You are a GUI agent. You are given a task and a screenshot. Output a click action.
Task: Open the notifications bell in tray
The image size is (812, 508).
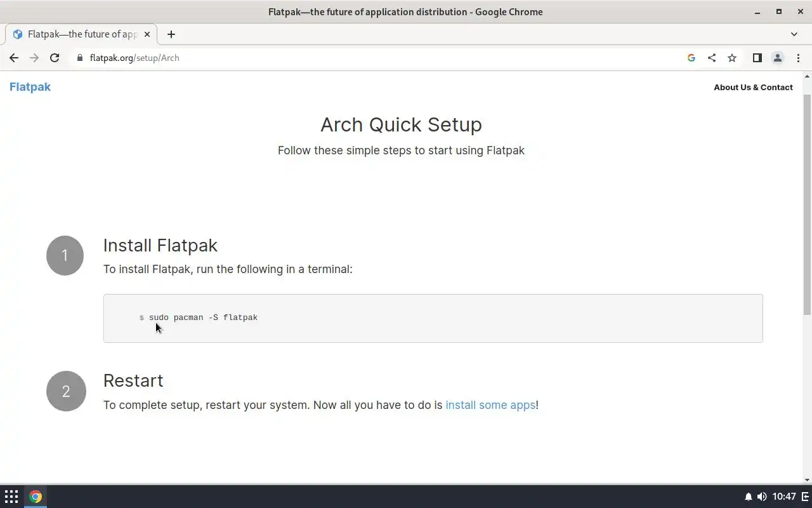(749, 497)
